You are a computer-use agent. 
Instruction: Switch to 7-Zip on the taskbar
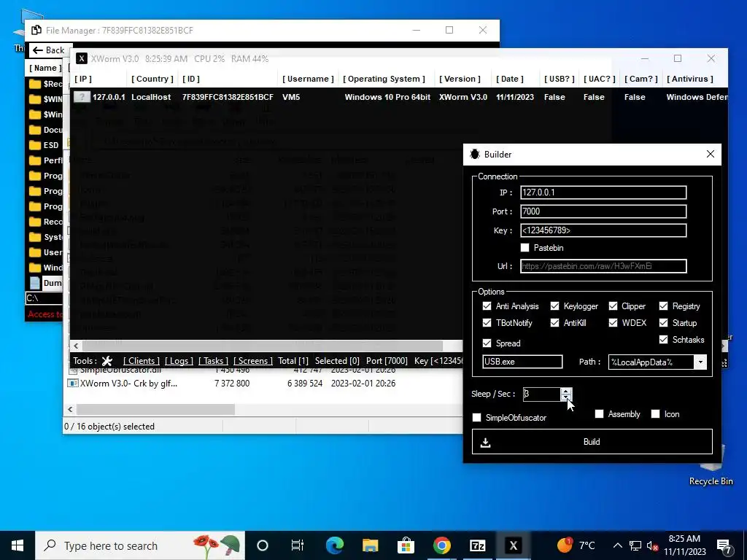click(477, 545)
